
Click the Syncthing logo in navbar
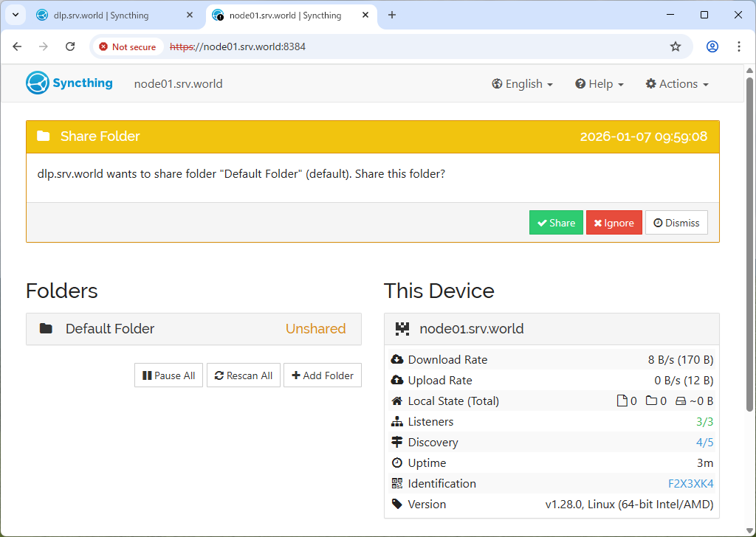click(x=69, y=83)
